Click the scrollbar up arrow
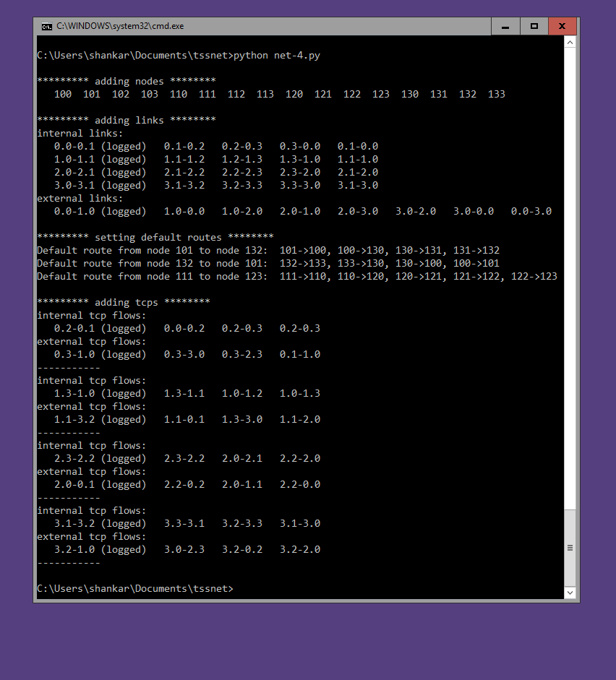 pyautogui.click(x=570, y=43)
